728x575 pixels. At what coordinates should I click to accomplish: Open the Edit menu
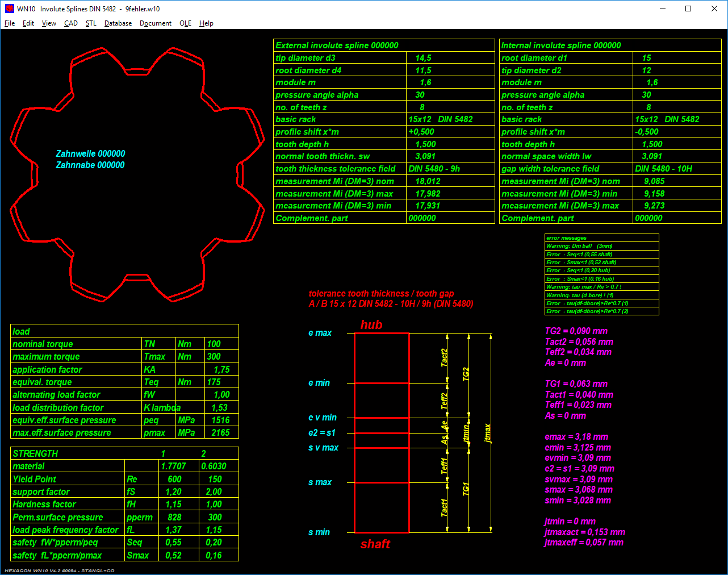28,23
